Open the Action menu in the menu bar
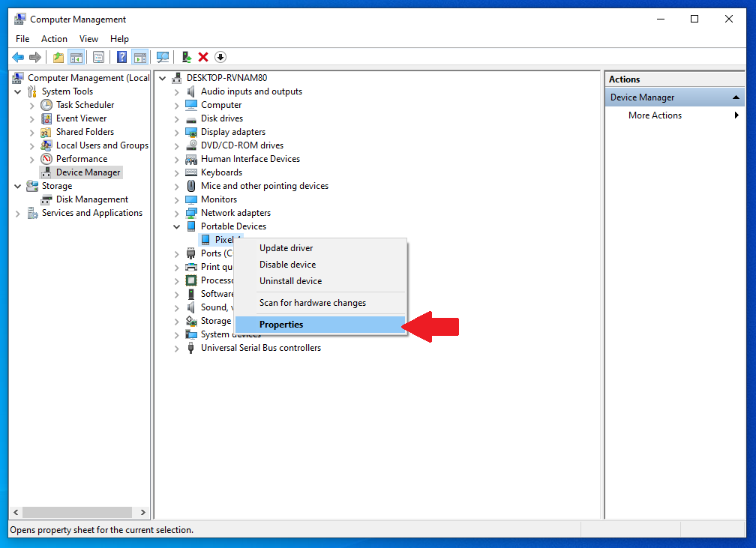The image size is (756, 548). pyautogui.click(x=54, y=39)
